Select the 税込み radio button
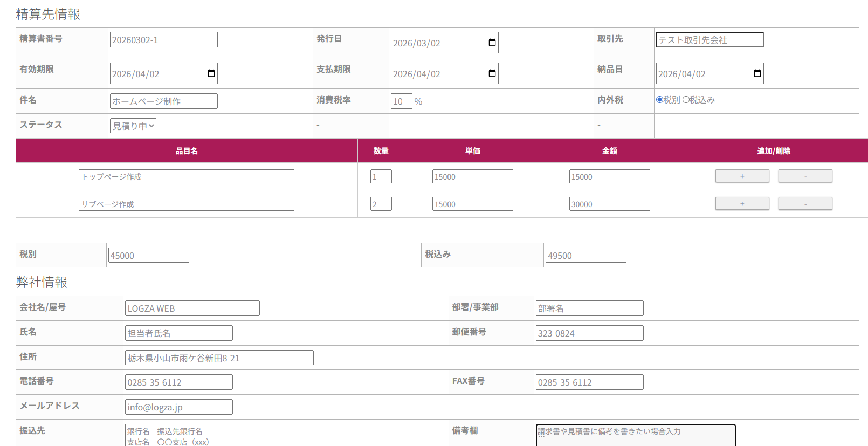Image resolution: width=868 pixels, height=446 pixels. (686, 100)
